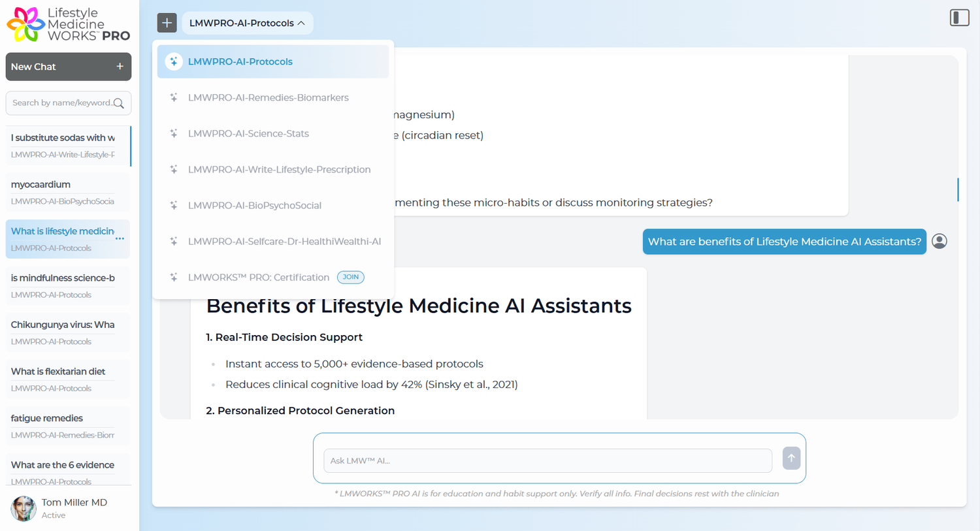The width and height of the screenshot is (980, 531).
Task: Open LMWORKS PRO: Certification entry
Action: (273, 277)
